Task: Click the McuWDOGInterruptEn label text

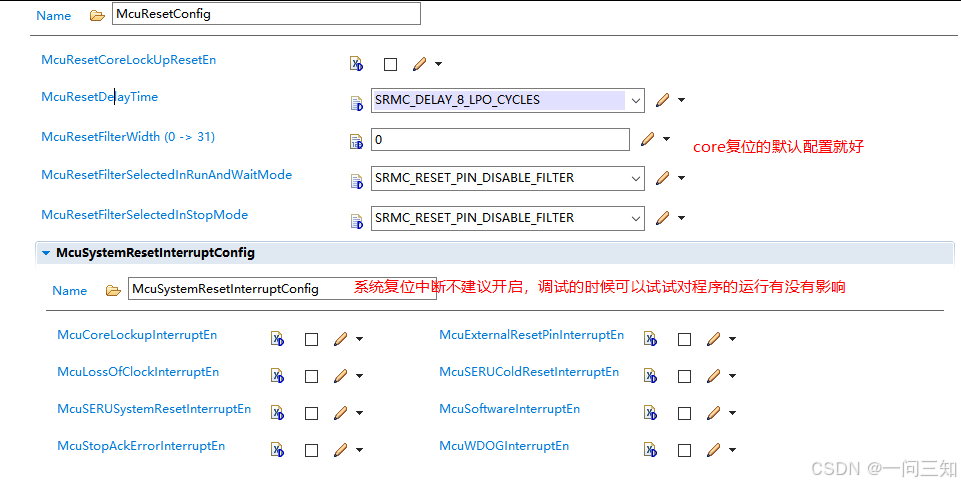Action: tap(504, 446)
